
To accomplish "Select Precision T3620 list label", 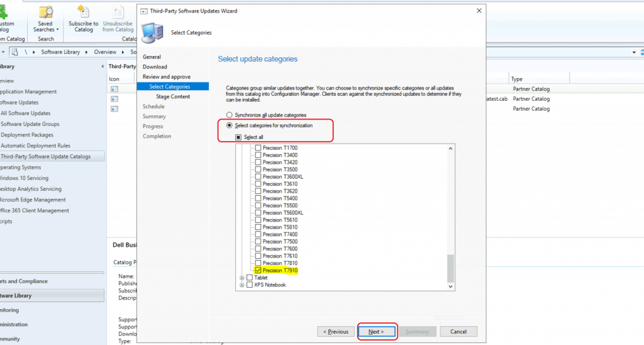I will click(x=280, y=191).
